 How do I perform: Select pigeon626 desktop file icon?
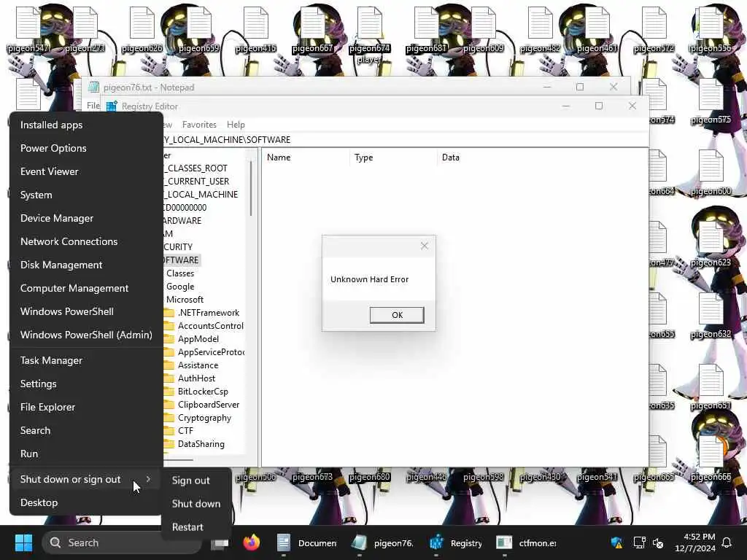point(142,29)
